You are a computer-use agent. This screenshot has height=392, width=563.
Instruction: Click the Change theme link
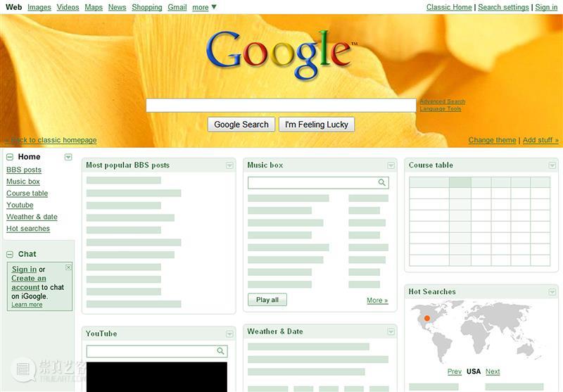[492, 140]
